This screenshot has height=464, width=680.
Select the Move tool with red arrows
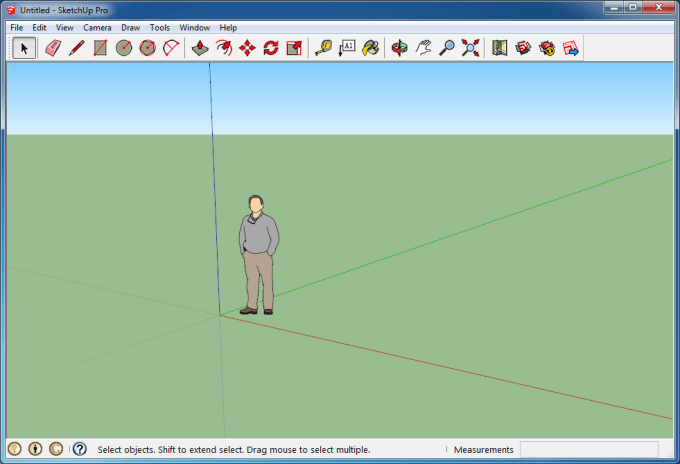(x=247, y=48)
